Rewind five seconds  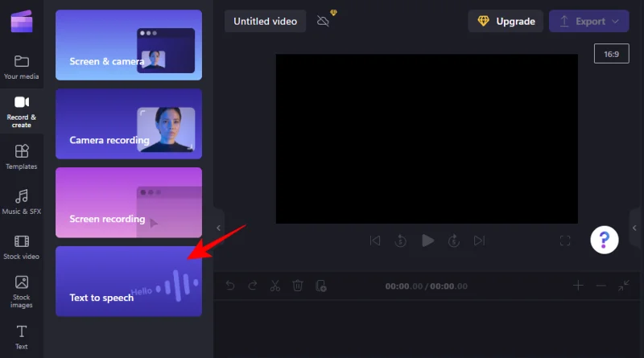point(400,241)
